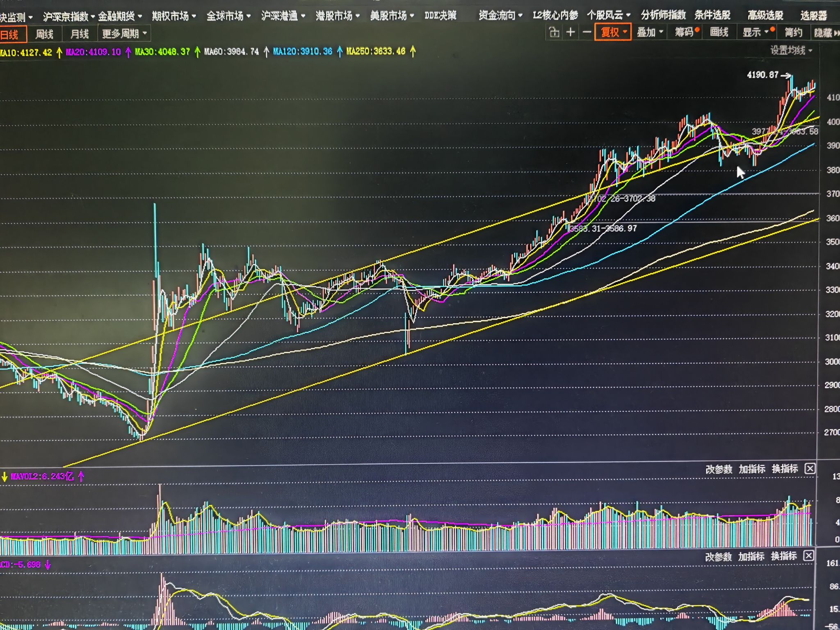Zoom in chart with plus icon
The width and height of the screenshot is (840, 630).
571,32
